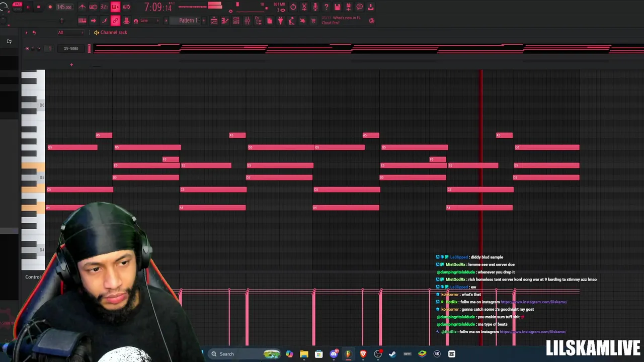Open the Mixer view icon
644x362 pixels.
(x=247, y=21)
